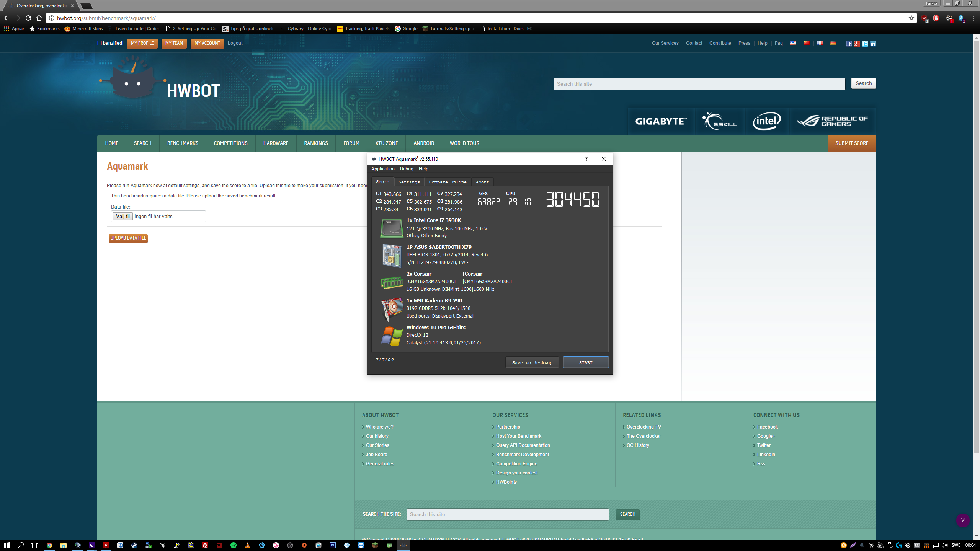Image resolution: width=980 pixels, height=551 pixels.
Task: Click the MY TEAM button
Action: pos(174,43)
